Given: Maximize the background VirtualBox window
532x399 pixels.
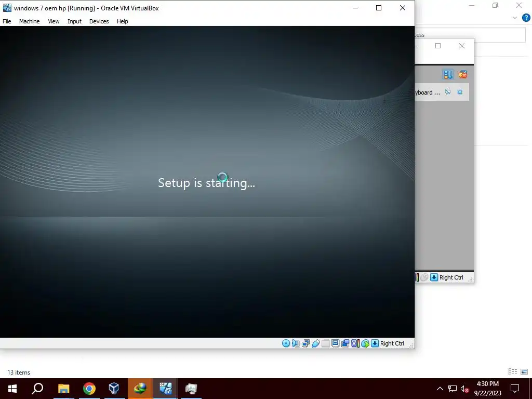Looking at the screenshot, I should coord(438,46).
